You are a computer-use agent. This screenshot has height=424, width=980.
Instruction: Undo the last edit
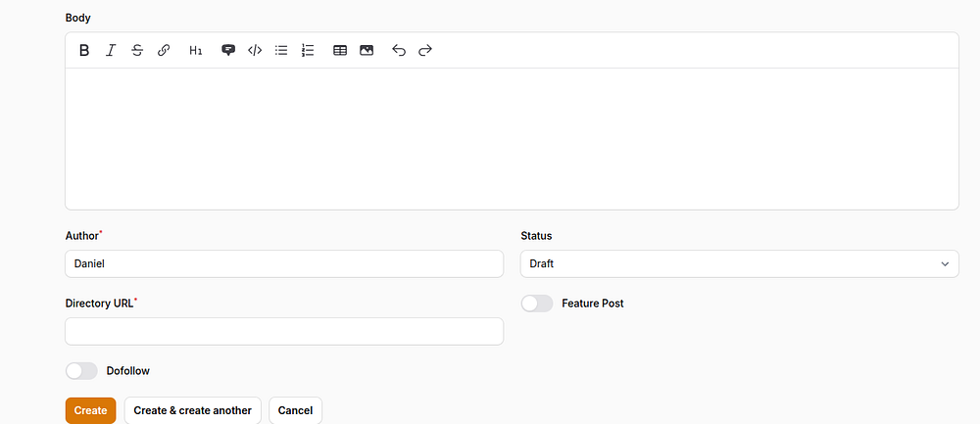click(x=399, y=50)
